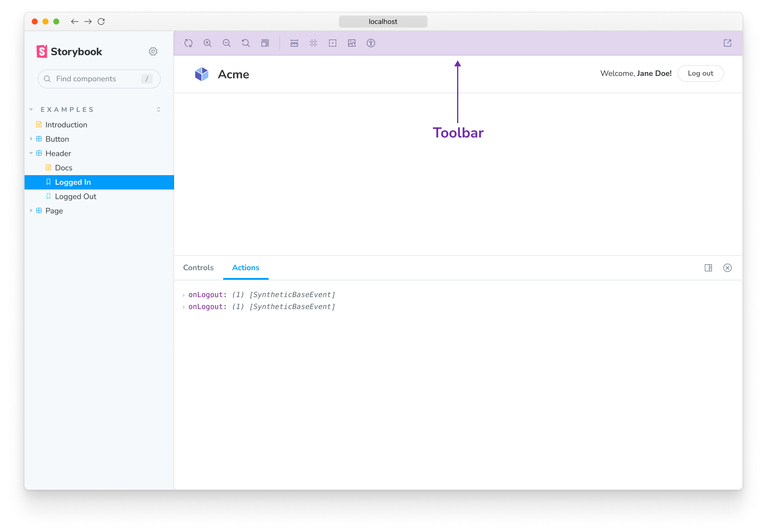The height and width of the screenshot is (532, 767).
Task: Click the Log out button
Action: tap(701, 73)
